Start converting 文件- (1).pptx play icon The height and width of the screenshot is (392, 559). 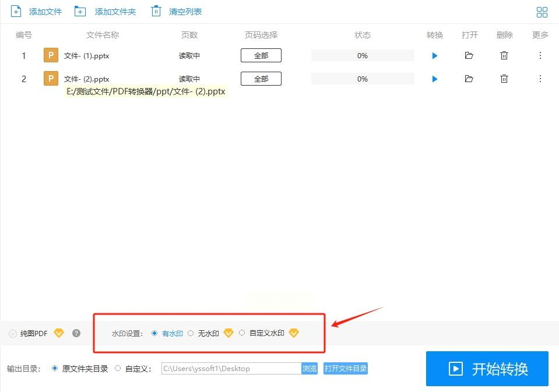[x=435, y=55]
